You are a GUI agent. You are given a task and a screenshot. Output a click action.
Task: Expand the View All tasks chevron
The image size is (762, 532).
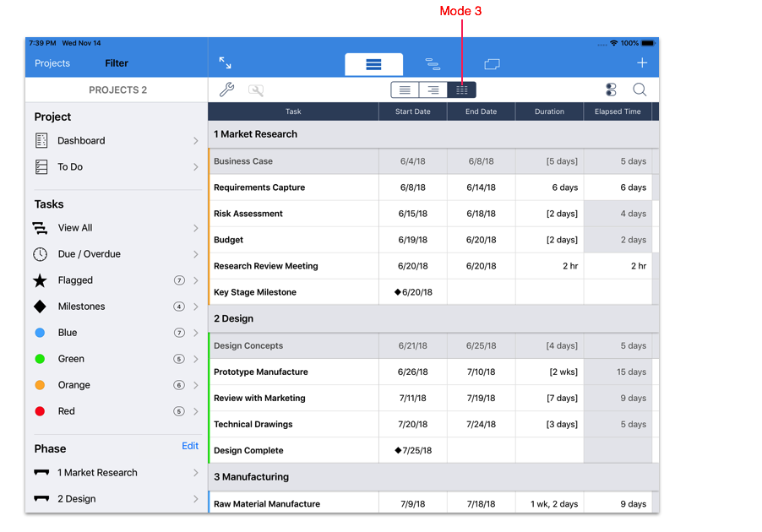click(x=195, y=228)
